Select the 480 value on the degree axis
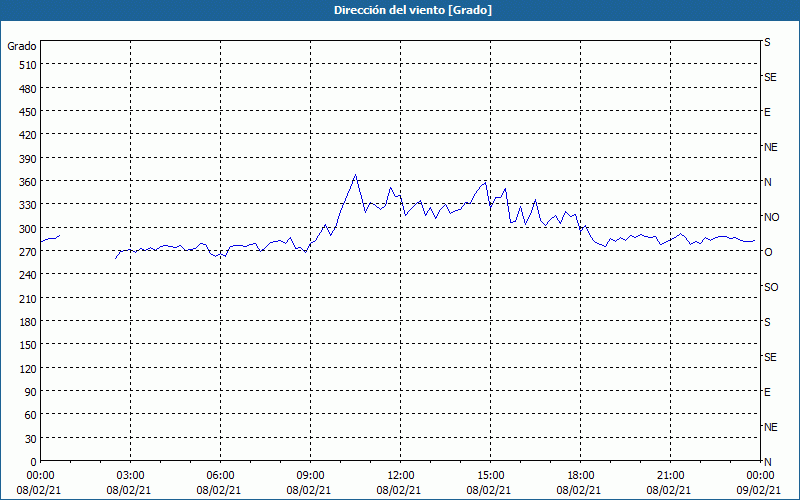This screenshot has height=500, width=800. pyautogui.click(x=28, y=89)
